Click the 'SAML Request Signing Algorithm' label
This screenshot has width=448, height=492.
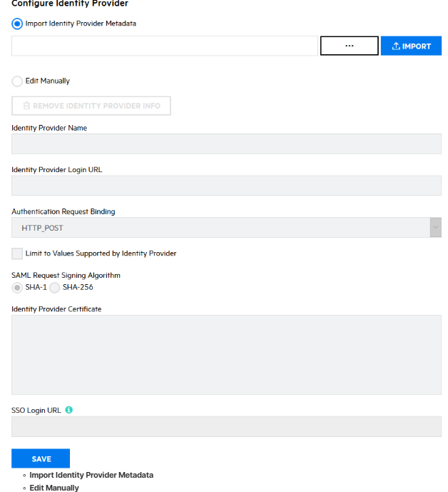tap(66, 275)
